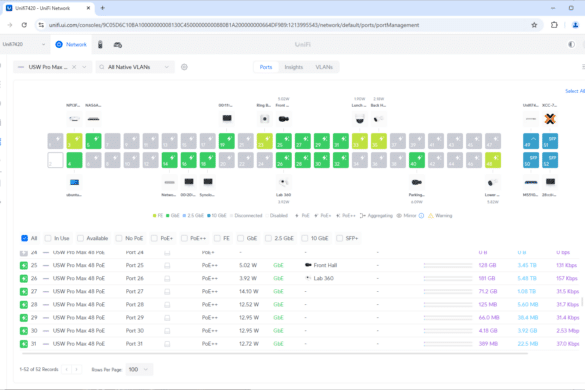
Task: Switch to the Insights tab
Action: point(294,67)
